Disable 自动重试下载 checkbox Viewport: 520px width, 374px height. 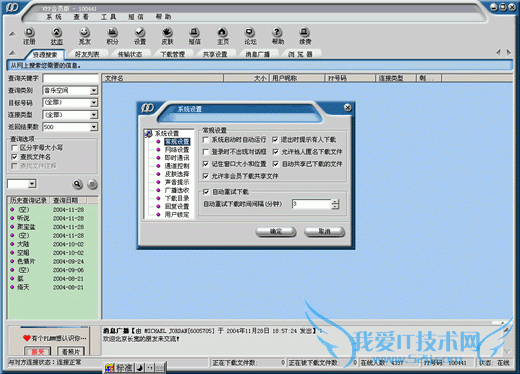pos(206,192)
